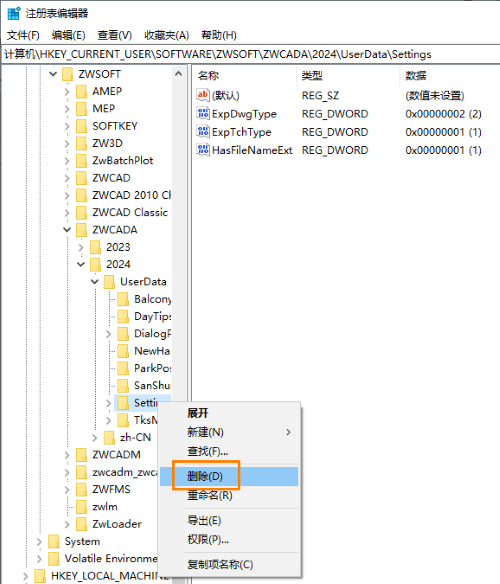Click the SOFTKEY folder icon

(81, 126)
